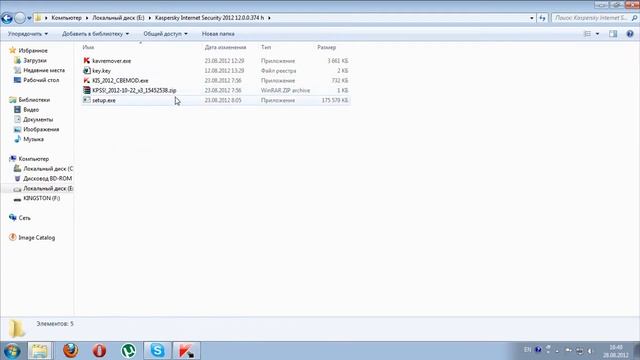The height and width of the screenshot is (360, 640).
Task: Open the Видео library
Action: (31, 109)
